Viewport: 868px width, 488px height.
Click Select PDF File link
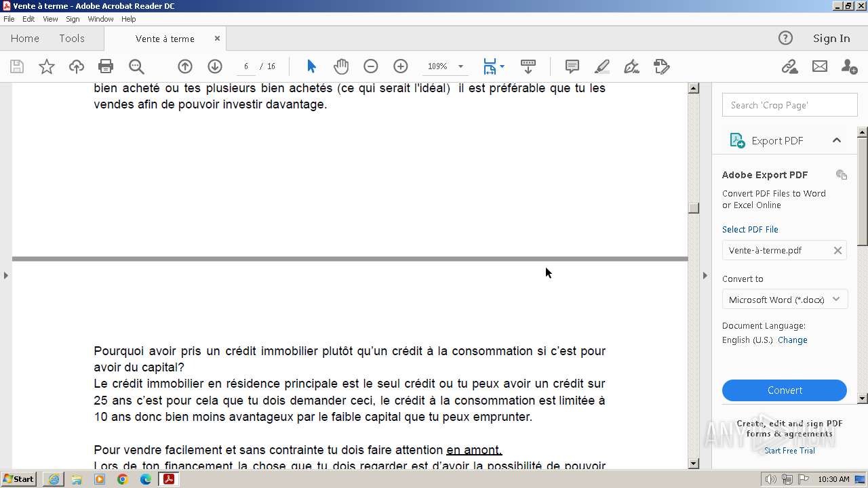(750, 229)
